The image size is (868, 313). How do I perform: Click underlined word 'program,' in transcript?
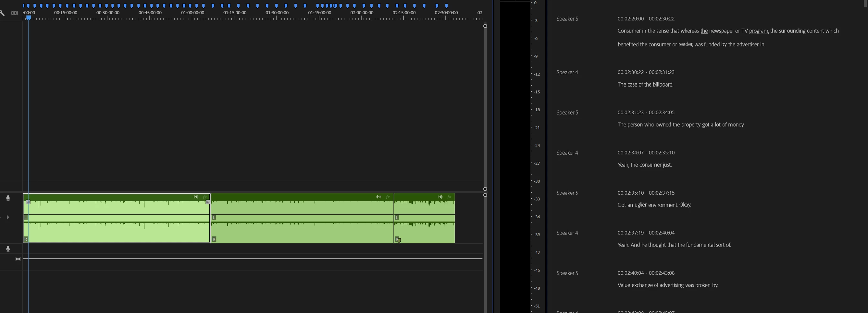tap(759, 31)
